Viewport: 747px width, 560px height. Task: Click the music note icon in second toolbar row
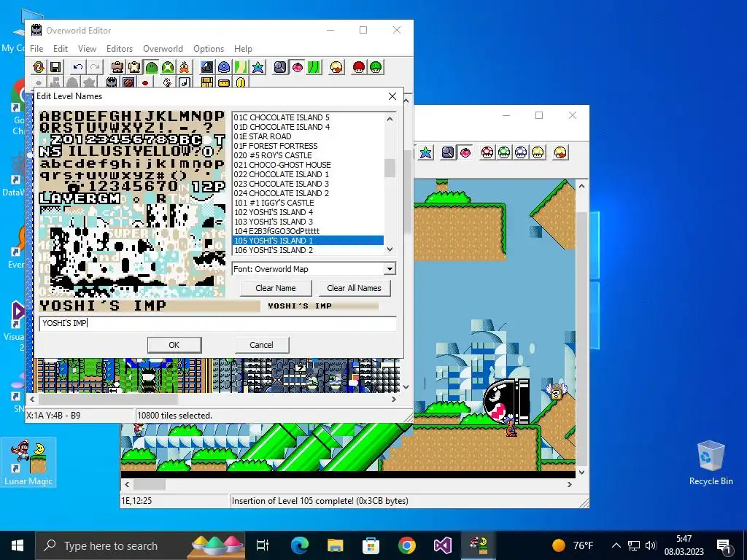pos(185,82)
